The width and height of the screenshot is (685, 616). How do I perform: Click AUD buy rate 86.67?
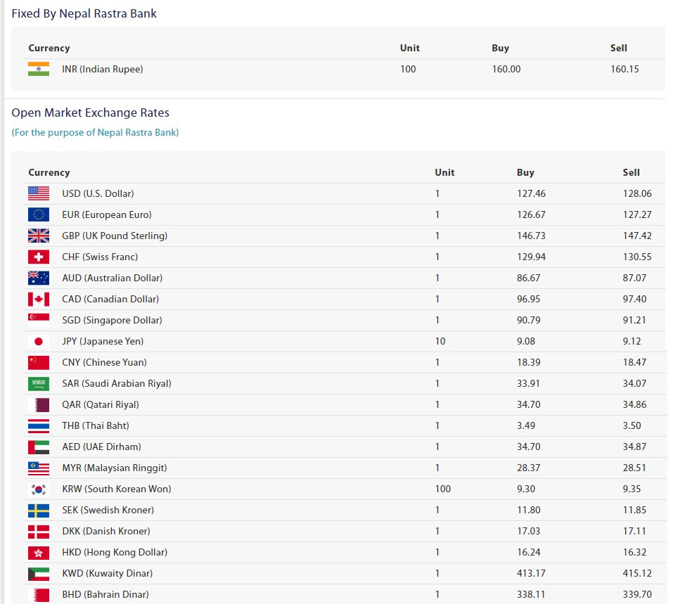529,278
